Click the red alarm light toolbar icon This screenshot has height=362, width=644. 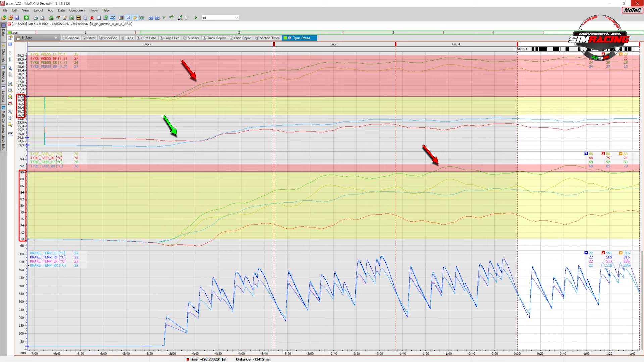(92, 18)
